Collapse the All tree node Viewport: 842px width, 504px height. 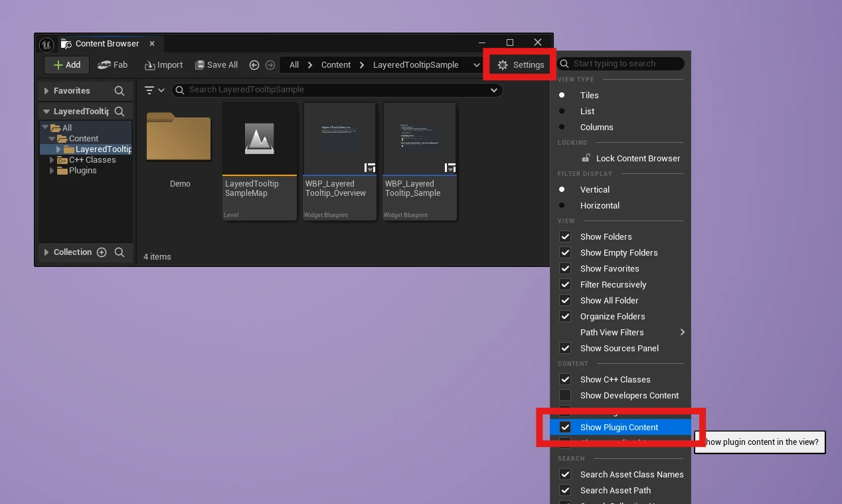(x=44, y=128)
